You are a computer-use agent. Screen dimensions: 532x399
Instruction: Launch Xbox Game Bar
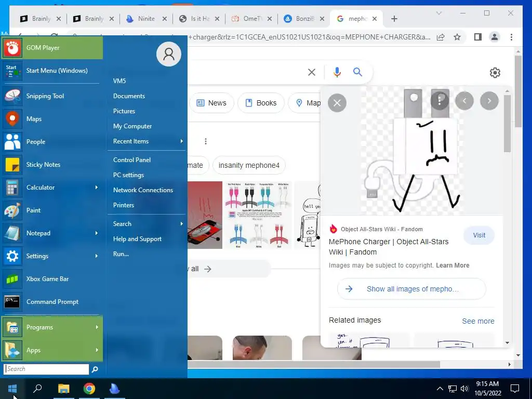point(52,279)
